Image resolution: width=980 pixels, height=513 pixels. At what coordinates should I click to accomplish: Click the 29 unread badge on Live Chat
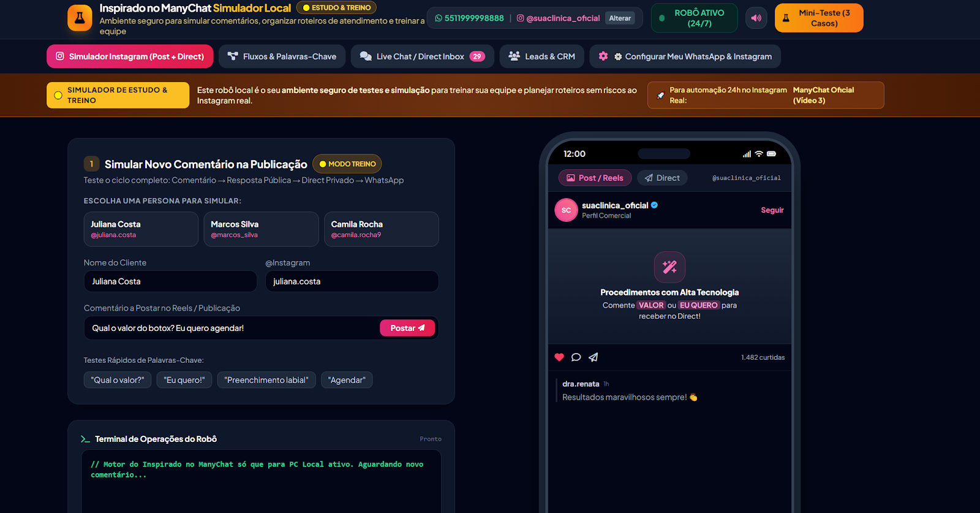[477, 56]
